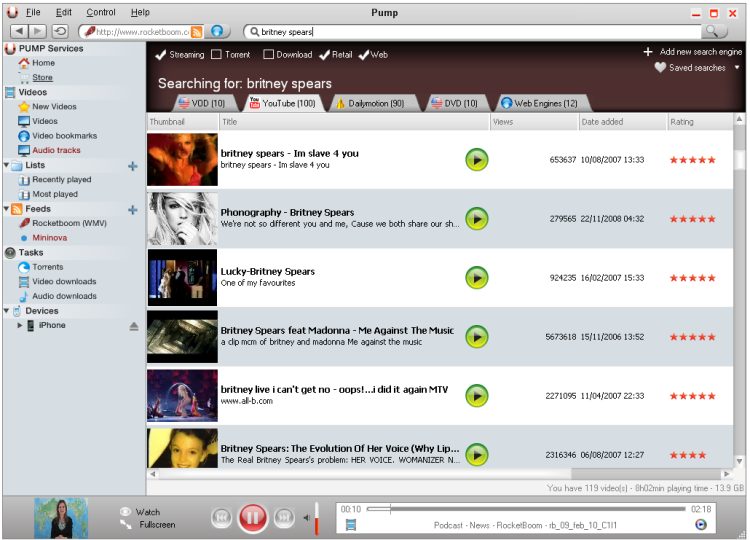750x540 pixels.
Task: Play 'Lucky-Britney Spears' video
Action: [476, 277]
